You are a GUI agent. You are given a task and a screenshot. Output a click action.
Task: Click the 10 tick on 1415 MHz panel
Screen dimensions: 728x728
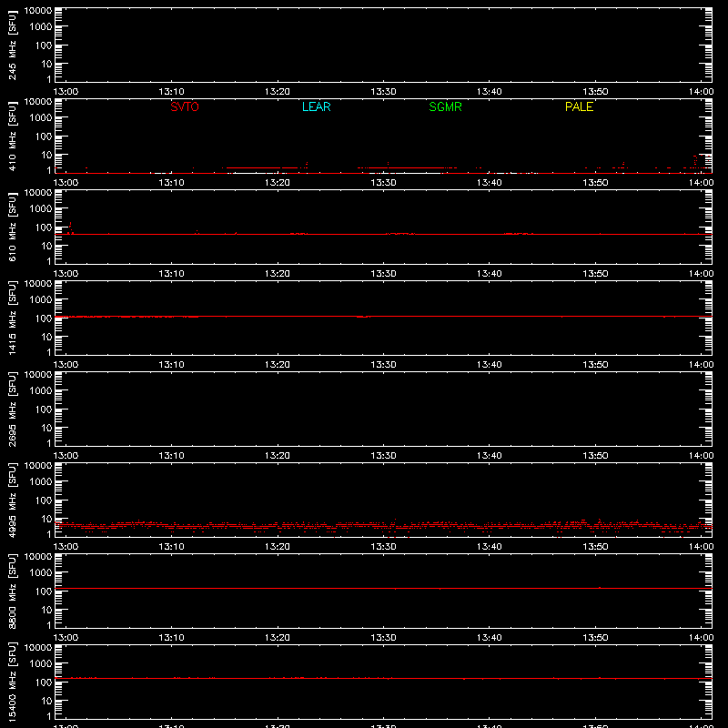click(46, 337)
